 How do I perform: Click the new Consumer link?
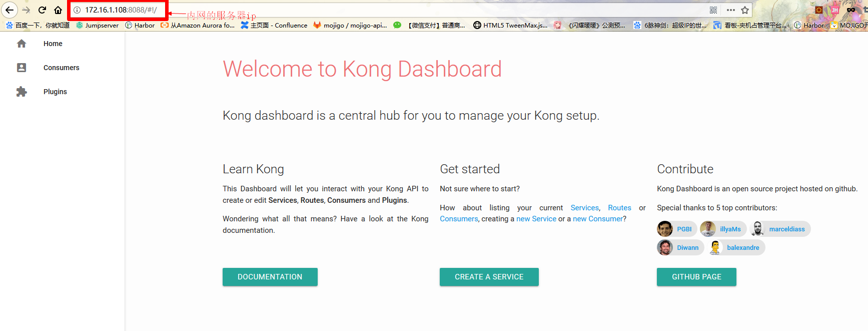598,219
